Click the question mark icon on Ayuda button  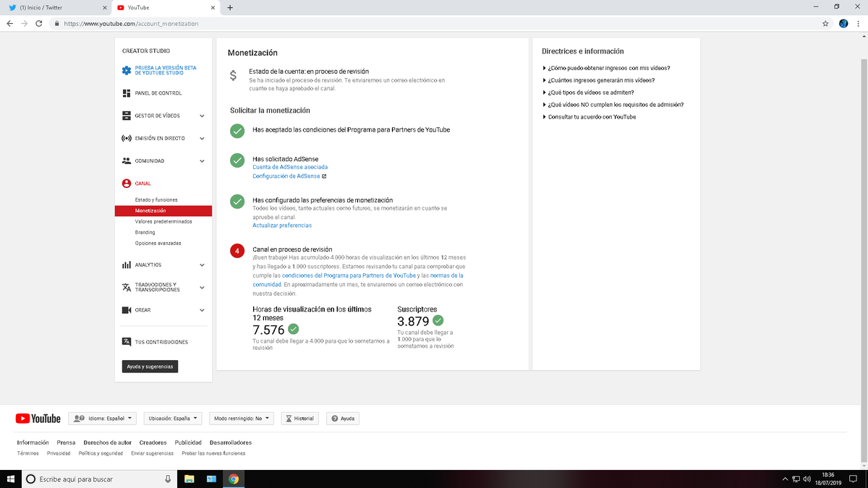(334, 419)
